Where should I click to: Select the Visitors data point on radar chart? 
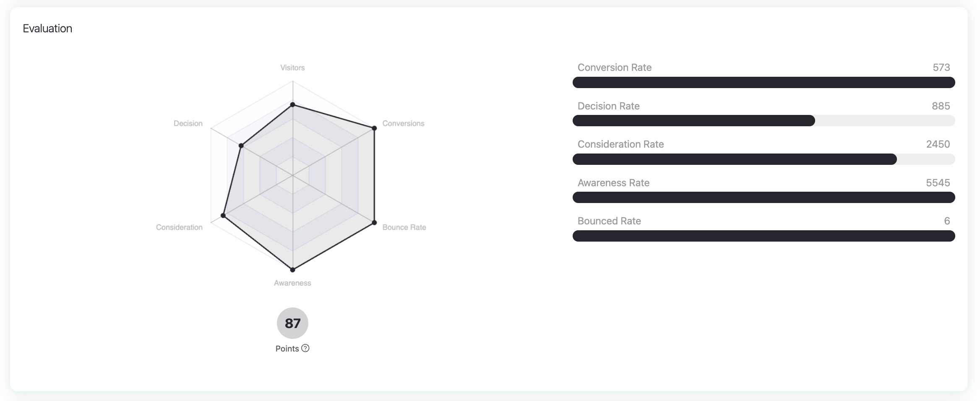point(292,104)
